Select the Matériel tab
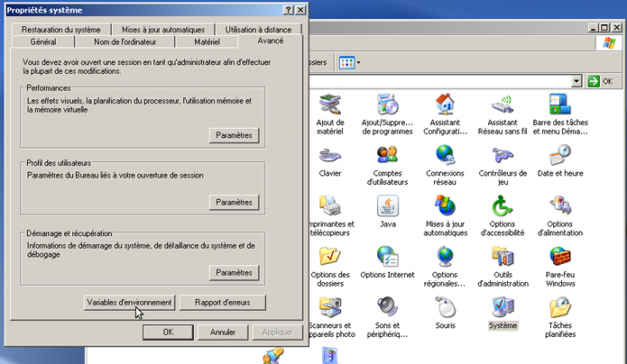 click(x=207, y=41)
